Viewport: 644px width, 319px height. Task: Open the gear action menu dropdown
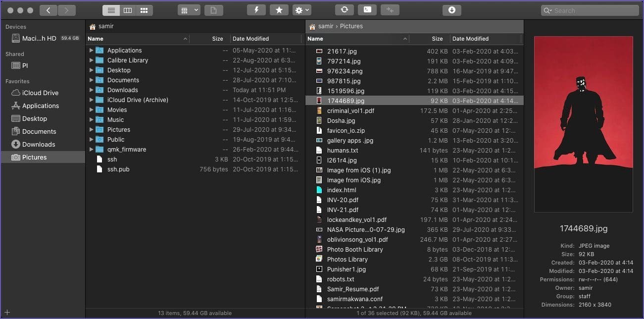301,10
